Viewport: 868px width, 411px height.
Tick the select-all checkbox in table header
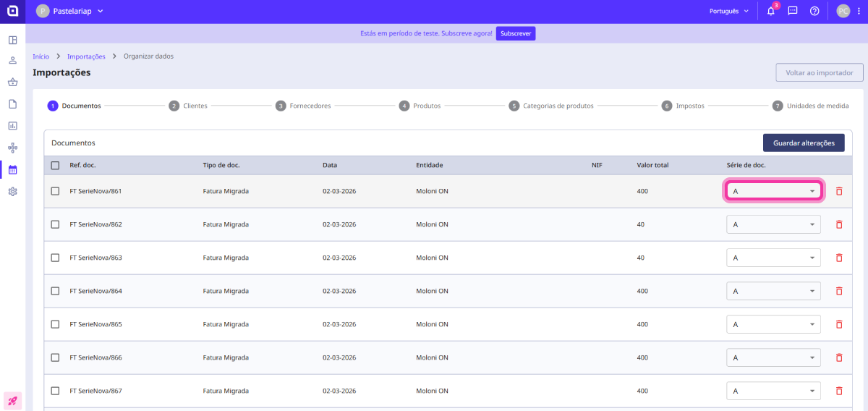pyautogui.click(x=56, y=166)
